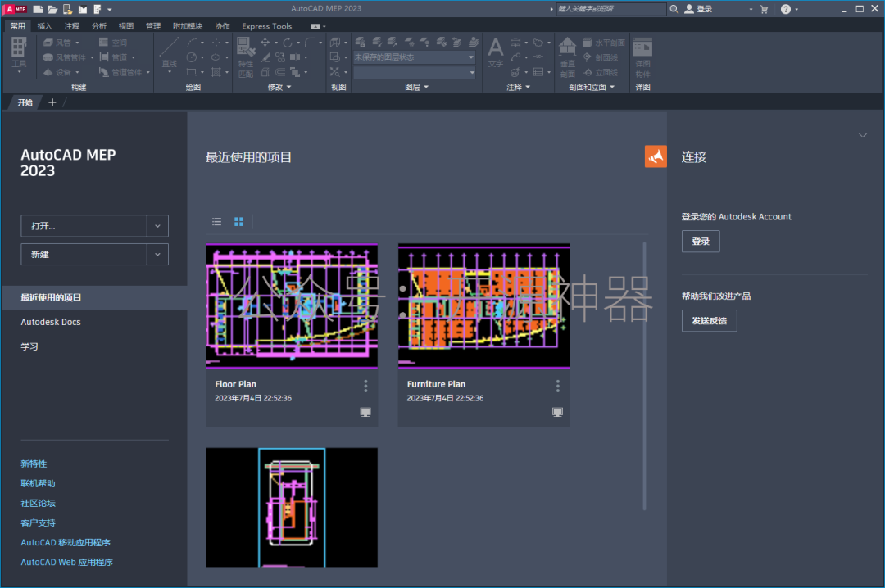Click the 打开... button

click(x=84, y=226)
